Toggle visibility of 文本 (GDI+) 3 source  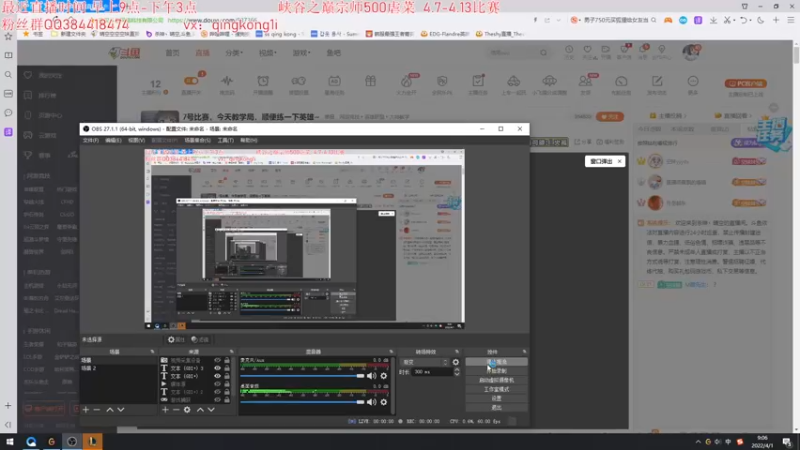tap(217, 368)
